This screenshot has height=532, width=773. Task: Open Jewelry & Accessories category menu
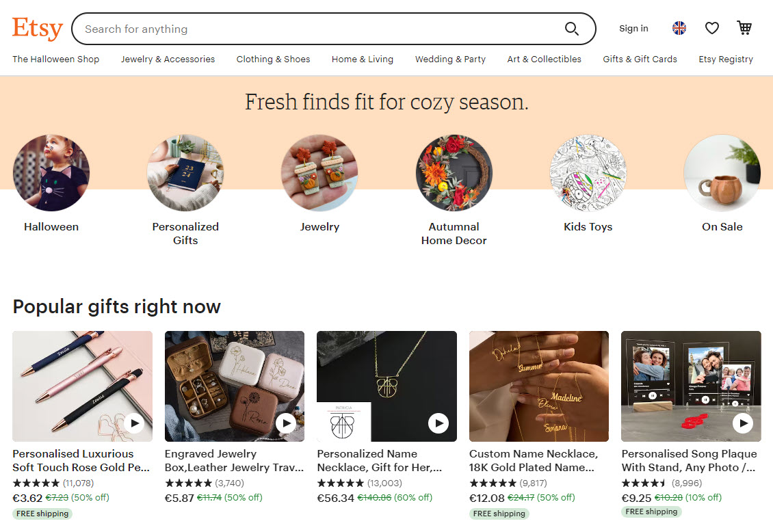[168, 59]
